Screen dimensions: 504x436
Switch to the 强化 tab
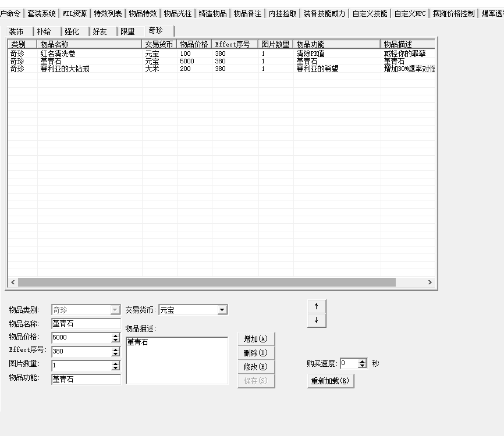pyautogui.click(x=72, y=32)
